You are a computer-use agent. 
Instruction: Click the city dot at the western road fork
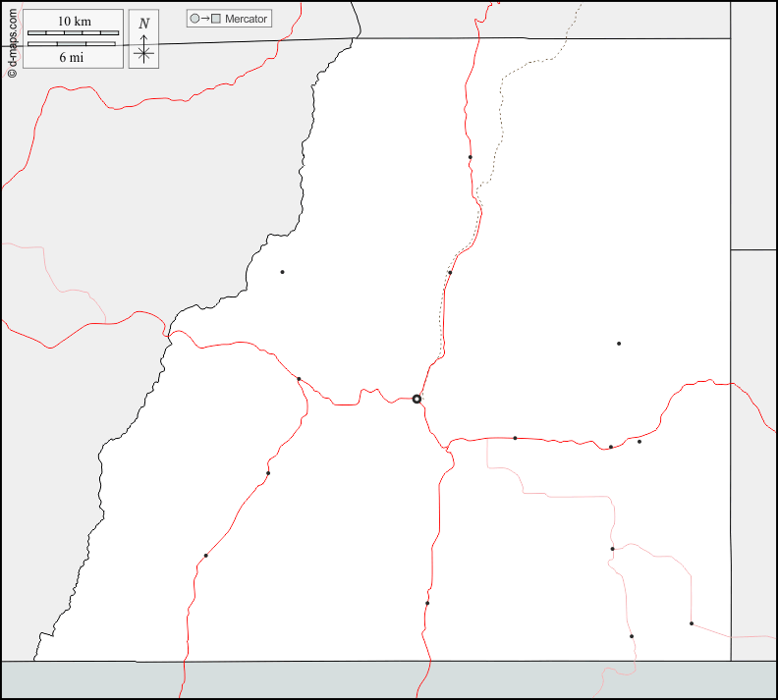[x=299, y=379]
